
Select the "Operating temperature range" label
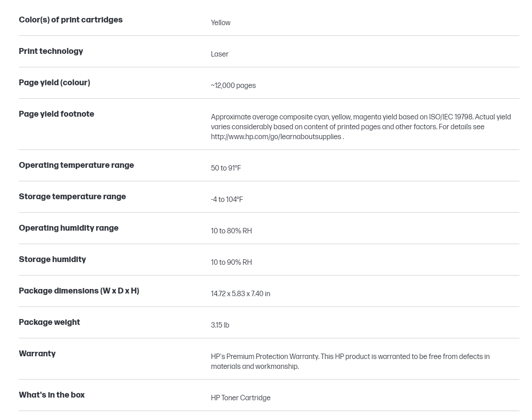(76, 165)
